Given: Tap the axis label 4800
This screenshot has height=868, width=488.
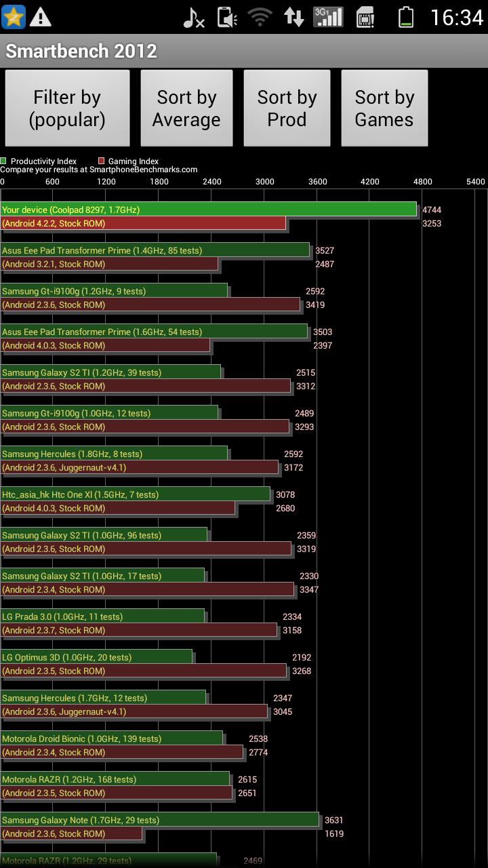Looking at the screenshot, I should (422, 182).
